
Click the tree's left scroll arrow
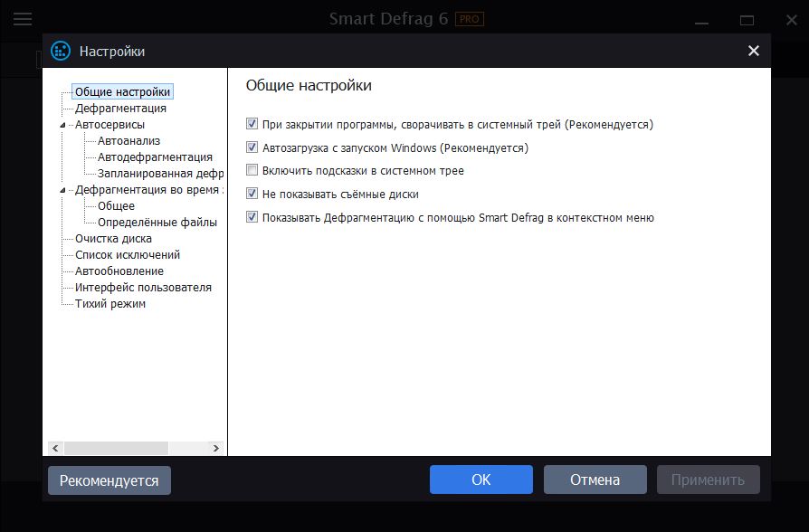point(55,448)
